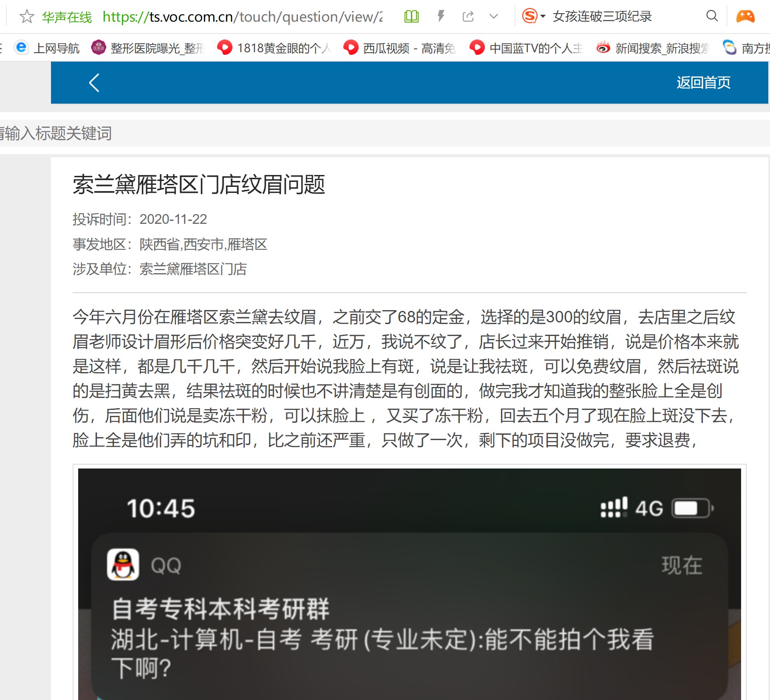Click the search box with 女孩连破三项纪录

pos(602,17)
